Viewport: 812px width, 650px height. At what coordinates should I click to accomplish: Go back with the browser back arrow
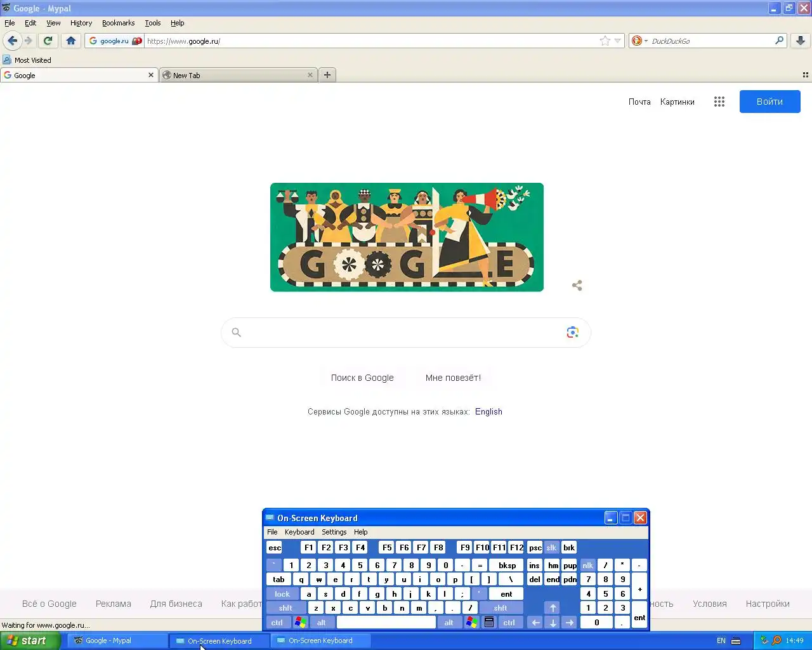(13, 41)
